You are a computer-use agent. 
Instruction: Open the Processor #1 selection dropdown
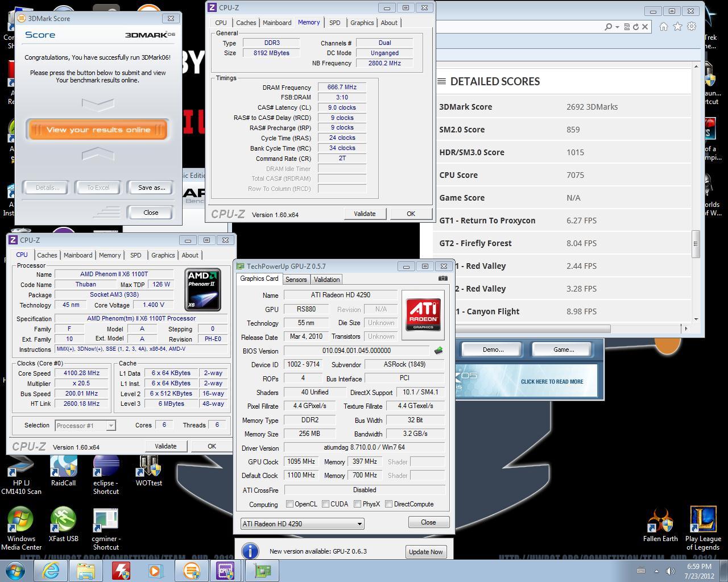click(85, 425)
